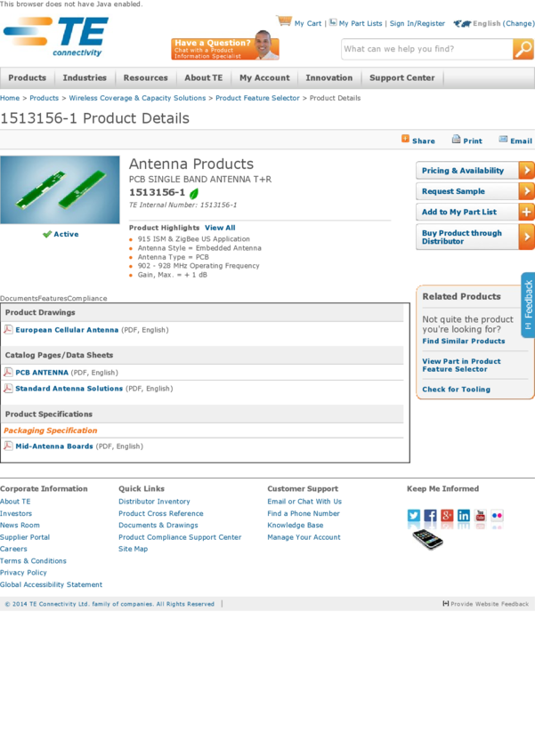Go to Home breadcrumb

pyautogui.click(x=10, y=98)
